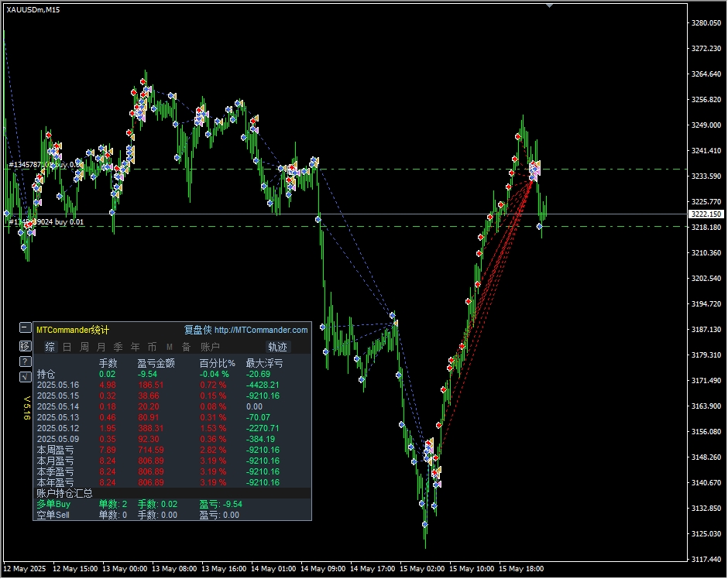The image size is (728, 579).
Task: Click the 3222.150 current price label
Action: click(x=706, y=214)
